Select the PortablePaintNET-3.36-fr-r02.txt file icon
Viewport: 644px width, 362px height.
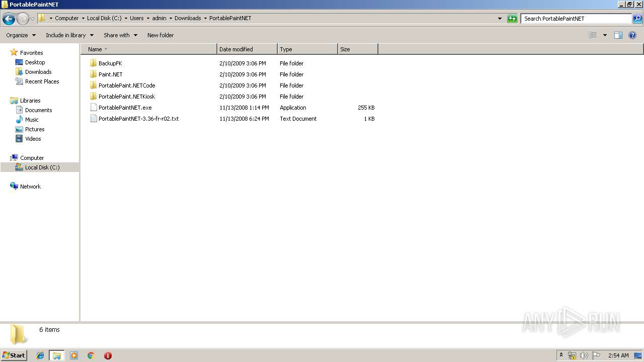tap(93, 119)
